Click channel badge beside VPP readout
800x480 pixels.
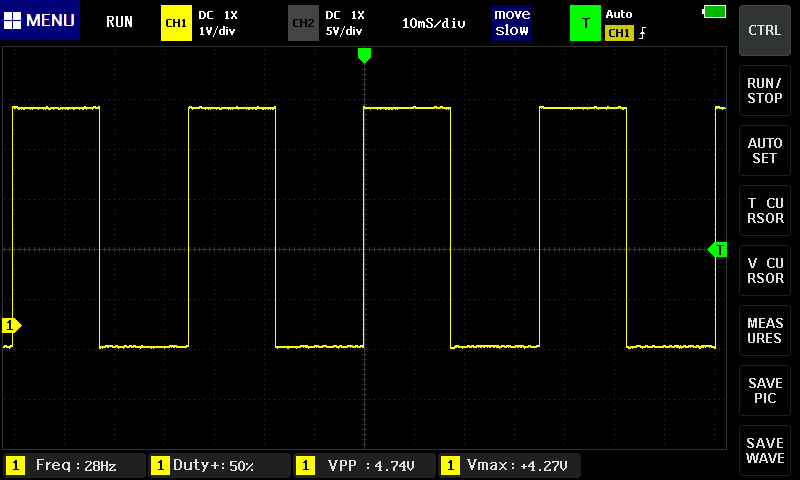point(305,465)
